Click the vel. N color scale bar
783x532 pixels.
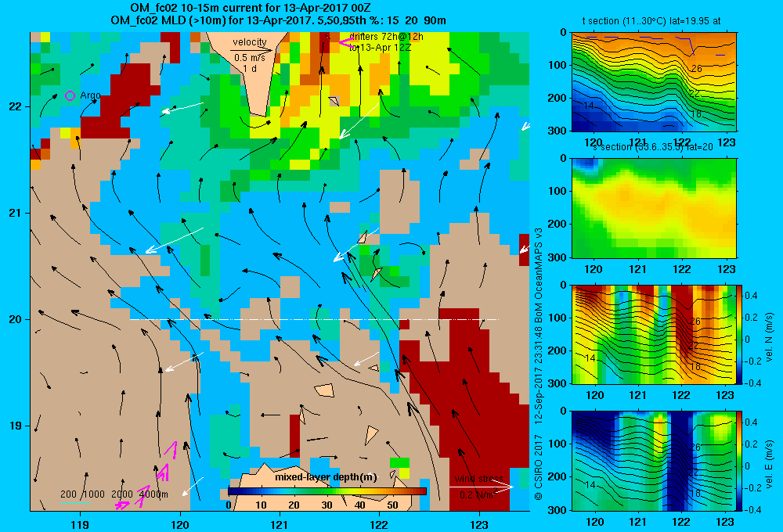click(x=740, y=334)
